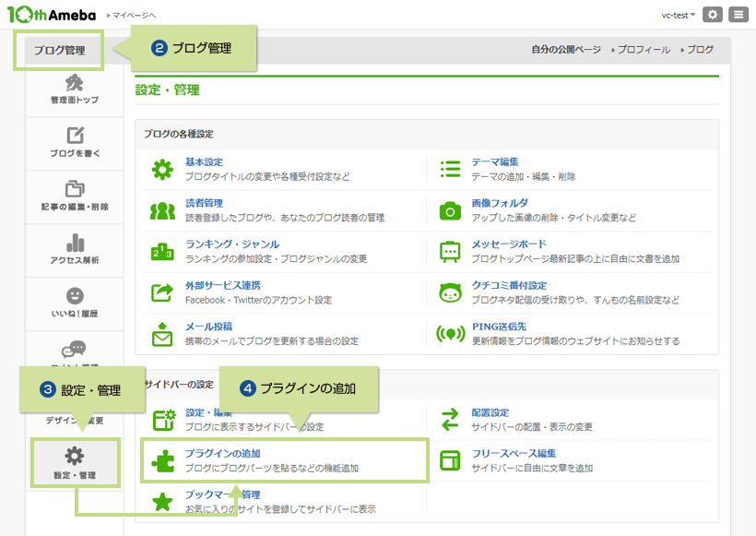Click text Facebook・Twitterのアカウント設定
This screenshot has height=536, width=756.
(258, 300)
